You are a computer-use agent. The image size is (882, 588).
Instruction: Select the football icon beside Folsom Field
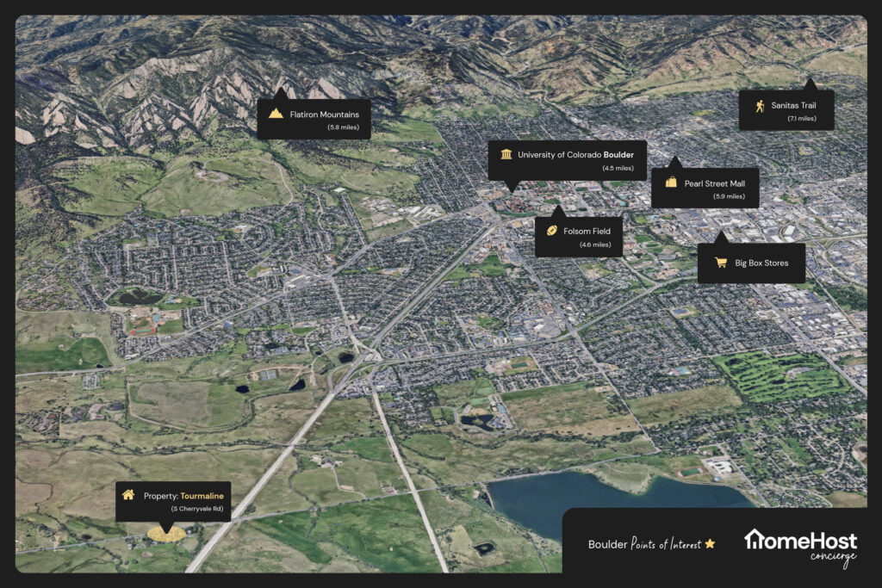click(551, 231)
